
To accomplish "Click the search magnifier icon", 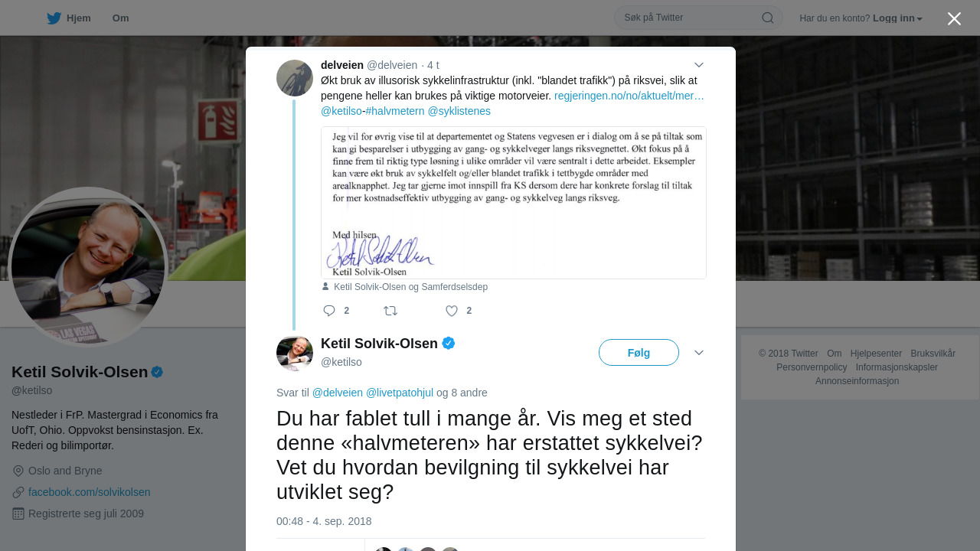I will click(767, 18).
